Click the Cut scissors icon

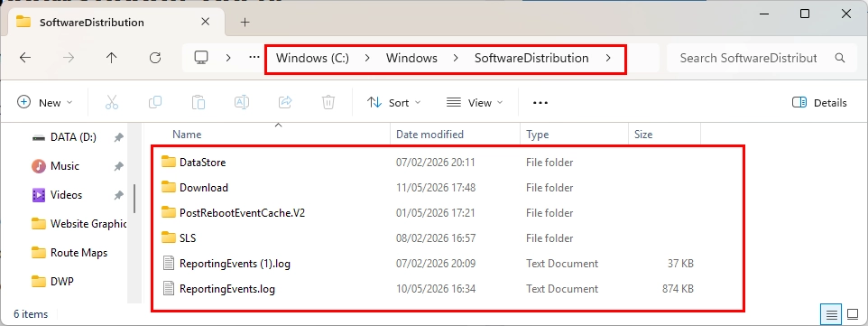[112, 103]
